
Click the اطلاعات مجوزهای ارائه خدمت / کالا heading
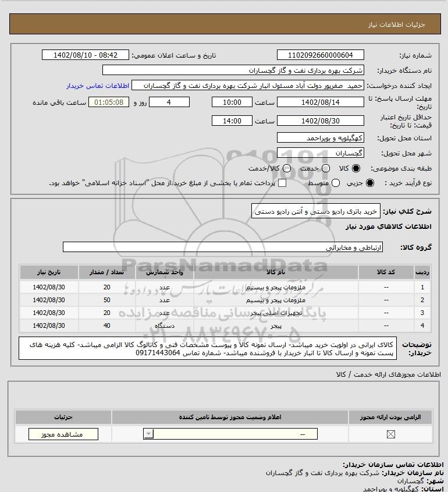coord(388,374)
